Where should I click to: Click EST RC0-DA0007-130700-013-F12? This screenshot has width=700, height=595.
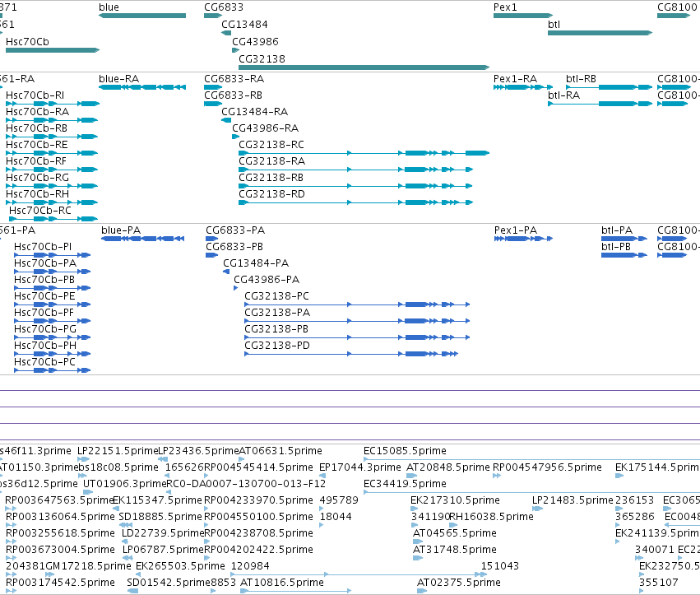click(x=246, y=484)
